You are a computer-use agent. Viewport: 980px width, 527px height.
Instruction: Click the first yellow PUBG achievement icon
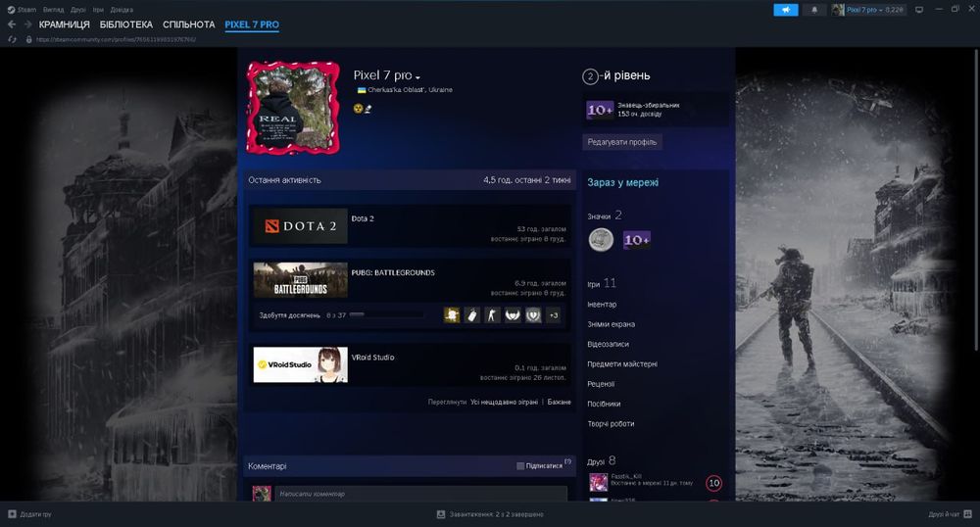(452, 315)
